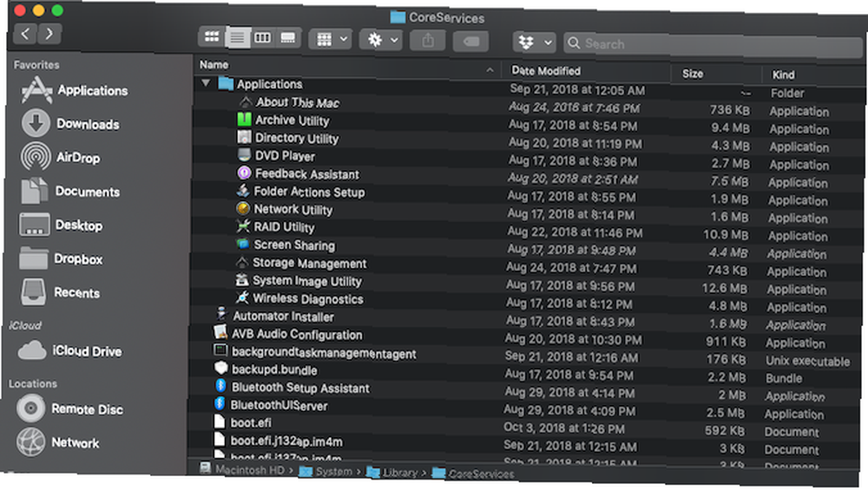Screen dimensions: 868x490
Task: Click the Share toolbar button
Action: (427, 41)
